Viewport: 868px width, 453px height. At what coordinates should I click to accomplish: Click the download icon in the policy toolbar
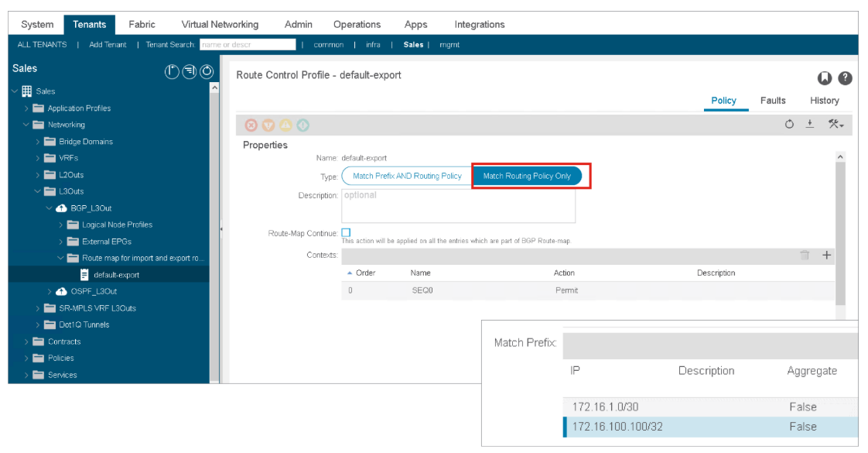coord(810,125)
